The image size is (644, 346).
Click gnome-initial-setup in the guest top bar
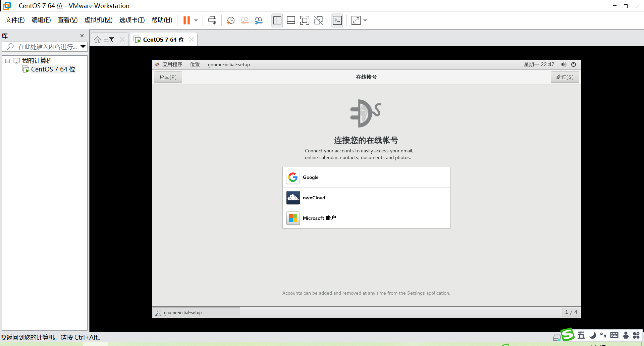click(229, 64)
